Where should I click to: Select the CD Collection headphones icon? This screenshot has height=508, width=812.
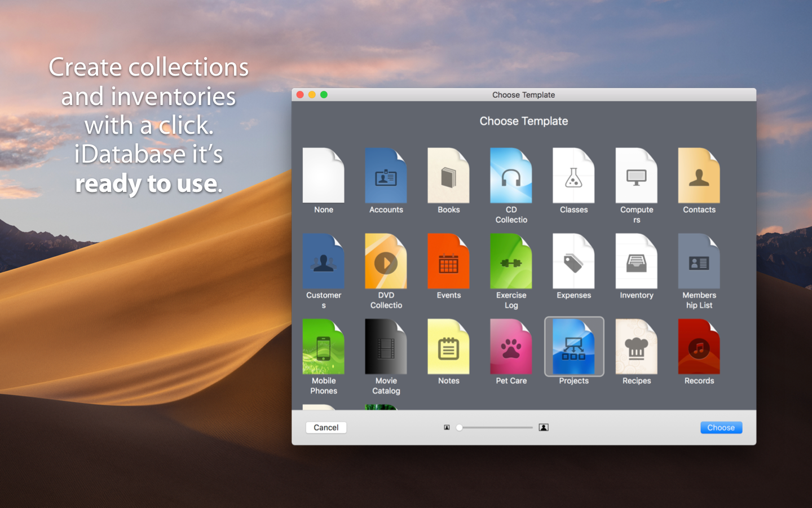pyautogui.click(x=511, y=176)
